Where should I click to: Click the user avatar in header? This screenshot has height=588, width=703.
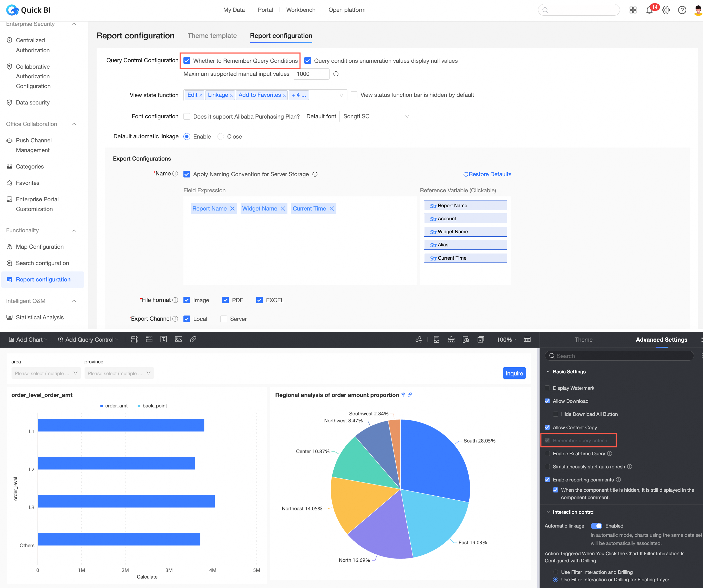click(698, 10)
